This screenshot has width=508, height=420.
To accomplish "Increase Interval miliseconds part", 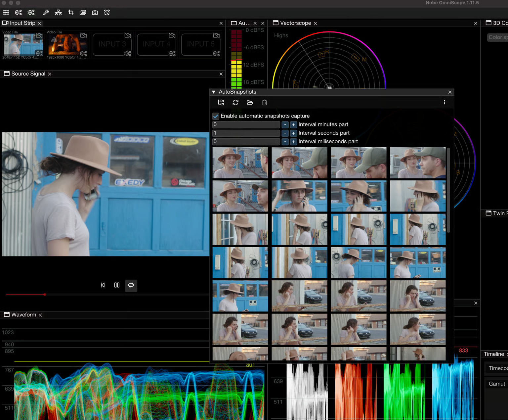I will coord(293,142).
